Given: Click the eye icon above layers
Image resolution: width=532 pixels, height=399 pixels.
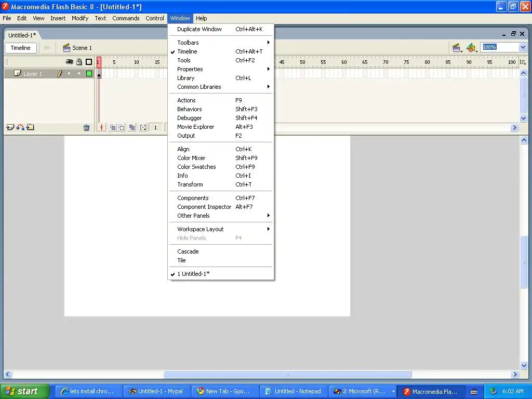Looking at the screenshot, I should [69, 62].
